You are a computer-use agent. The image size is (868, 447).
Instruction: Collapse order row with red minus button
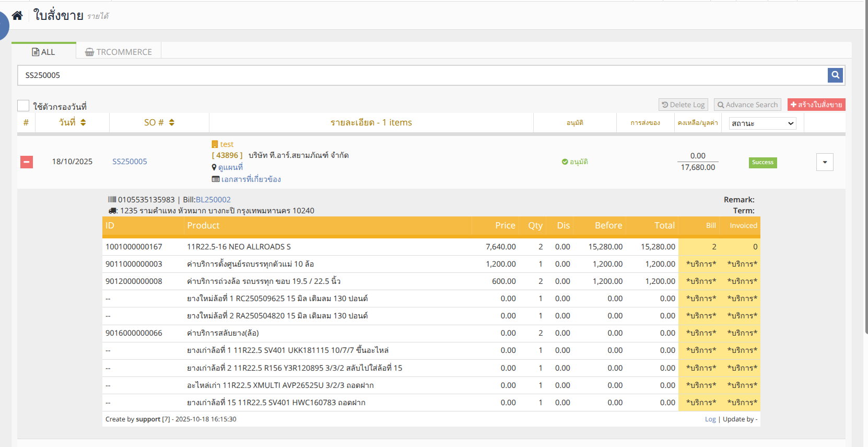coord(27,162)
